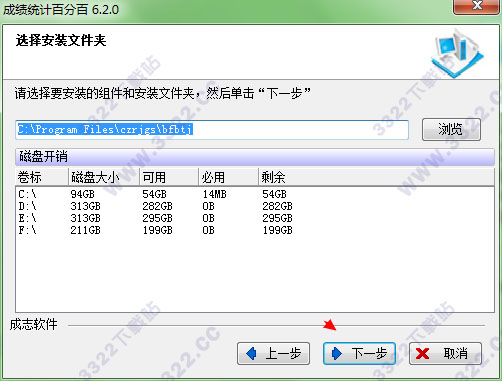Screen dimensions: 502x381
Task: Click the 磁盘大小 column header
Action: (104, 177)
